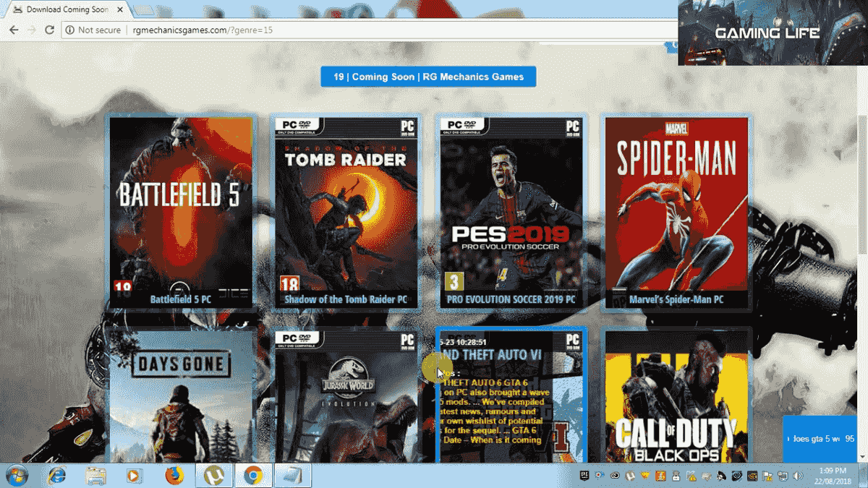Click the back navigation arrow in Chrome
Viewport: 868px width, 488px height.
point(13,30)
